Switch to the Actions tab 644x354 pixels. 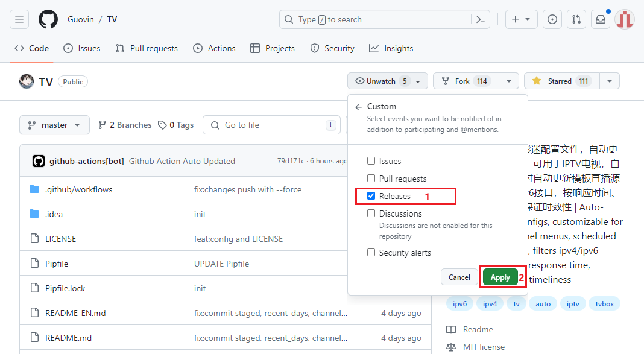[215, 48]
